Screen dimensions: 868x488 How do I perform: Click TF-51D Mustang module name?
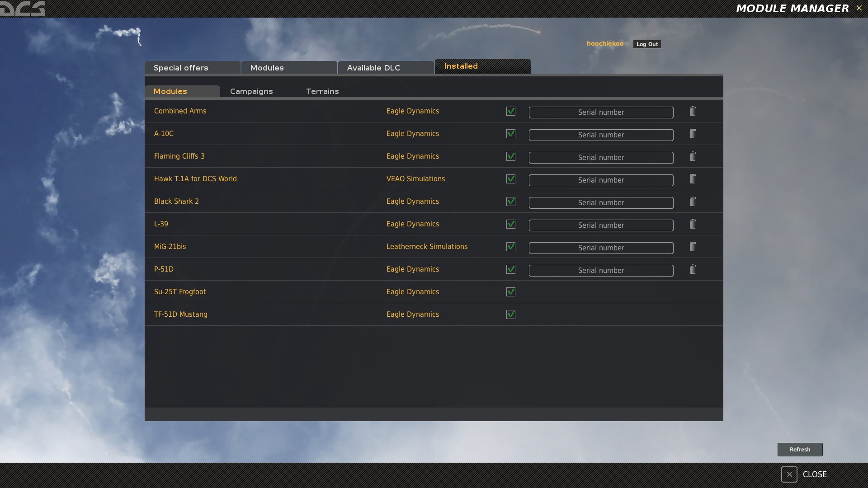tap(180, 314)
